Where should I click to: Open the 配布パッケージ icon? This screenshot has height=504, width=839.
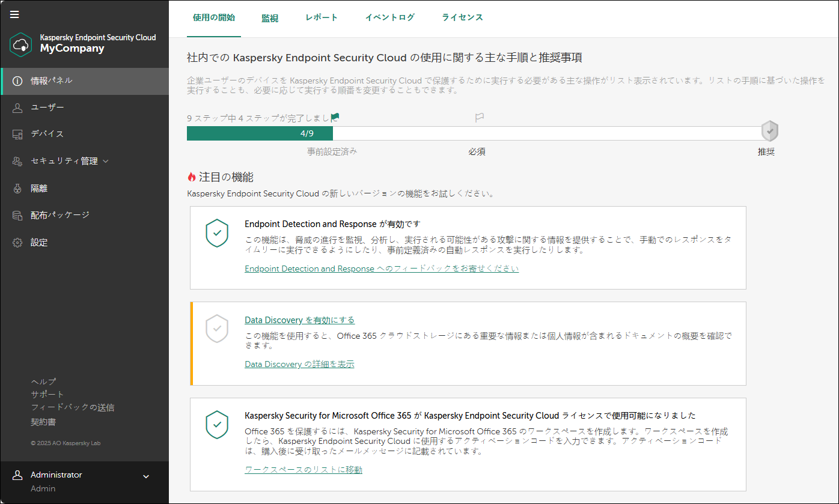click(16, 214)
